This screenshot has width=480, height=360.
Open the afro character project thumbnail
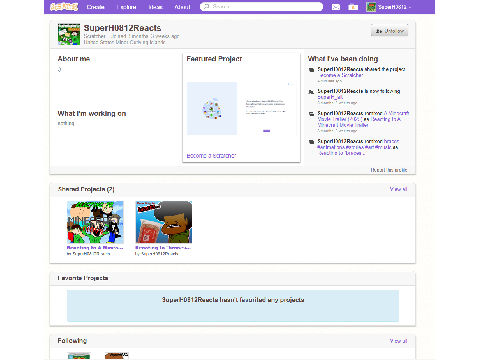(x=164, y=222)
